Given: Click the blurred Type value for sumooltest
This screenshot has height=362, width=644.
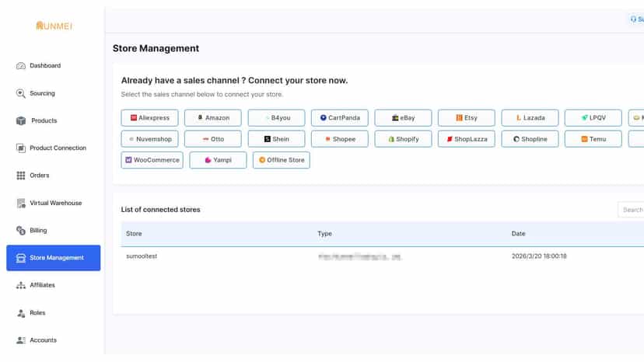Looking at the screenshot, I should pyautogui.click(x=360, y=257).
